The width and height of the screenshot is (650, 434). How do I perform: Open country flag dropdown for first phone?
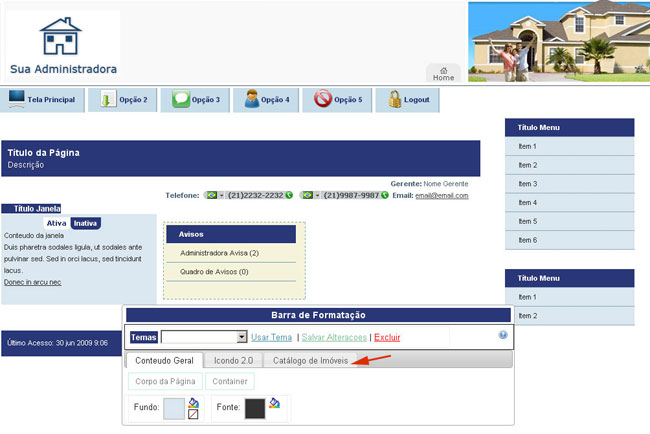coord(215,196)
